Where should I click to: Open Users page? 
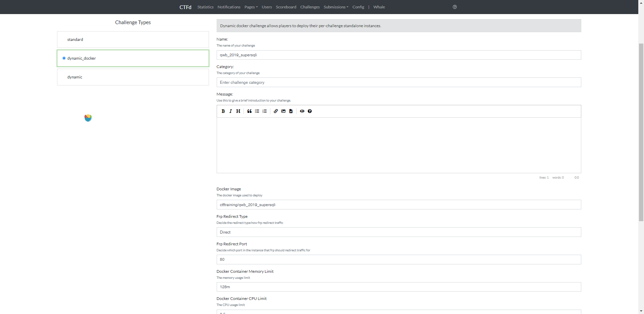pyautogui.click(x=267, y=7)
